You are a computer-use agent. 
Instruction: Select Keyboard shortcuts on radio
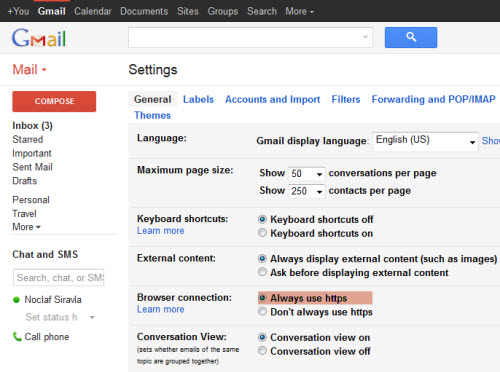pyautogui.click(x=262, y=233)
